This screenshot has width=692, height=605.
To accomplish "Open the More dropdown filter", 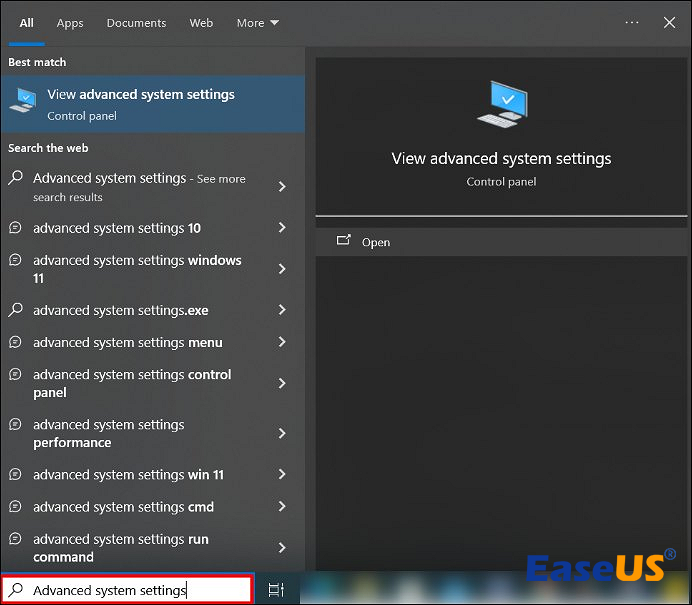I will (x=257, y=23).
